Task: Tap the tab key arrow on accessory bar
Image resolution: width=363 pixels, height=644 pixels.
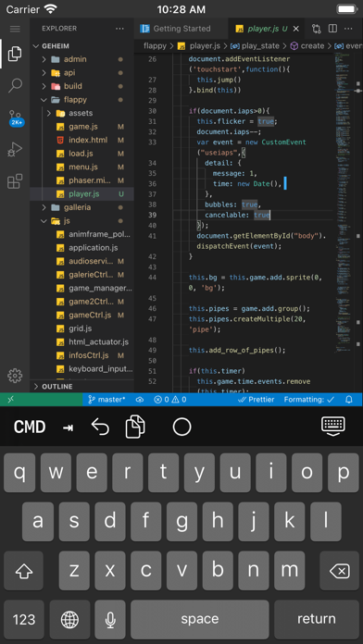Action: [68, 427]
